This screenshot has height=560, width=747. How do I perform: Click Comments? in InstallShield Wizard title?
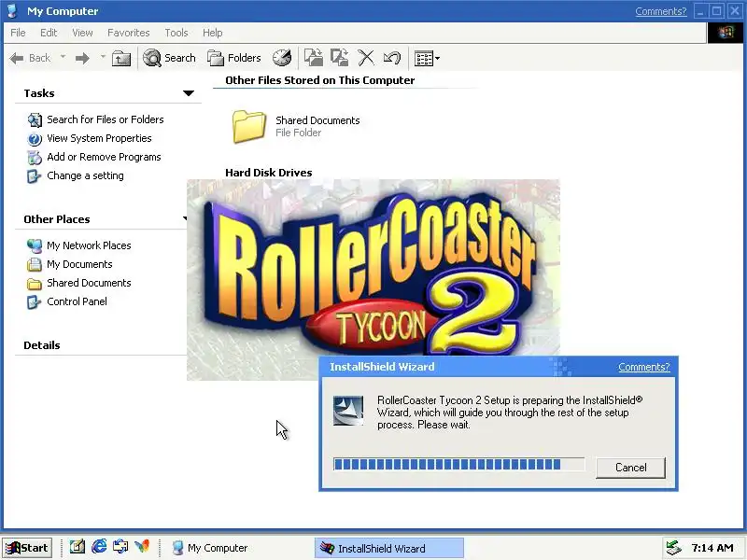click(643, 367)
